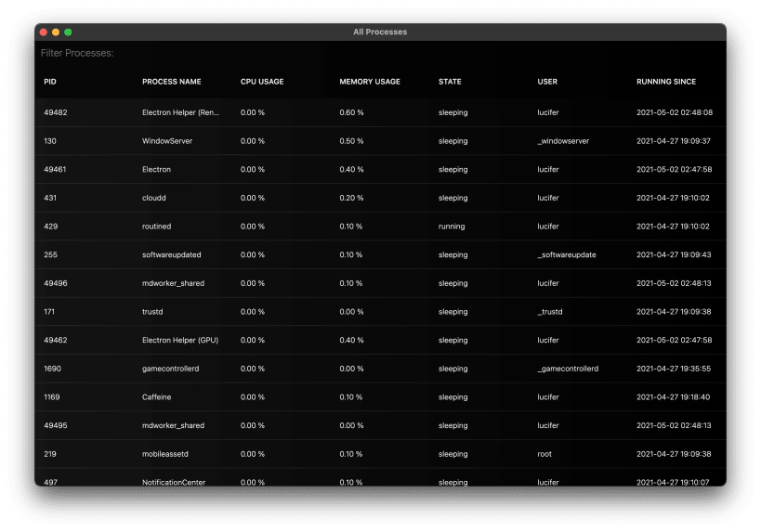Click the red close window button
Screen dimensions: 761x532
point(43,32)
